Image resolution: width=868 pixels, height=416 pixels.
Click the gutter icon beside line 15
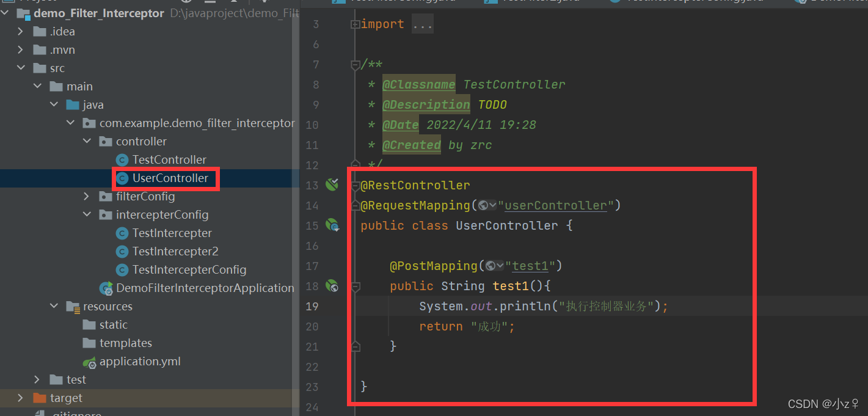point(332,225)
